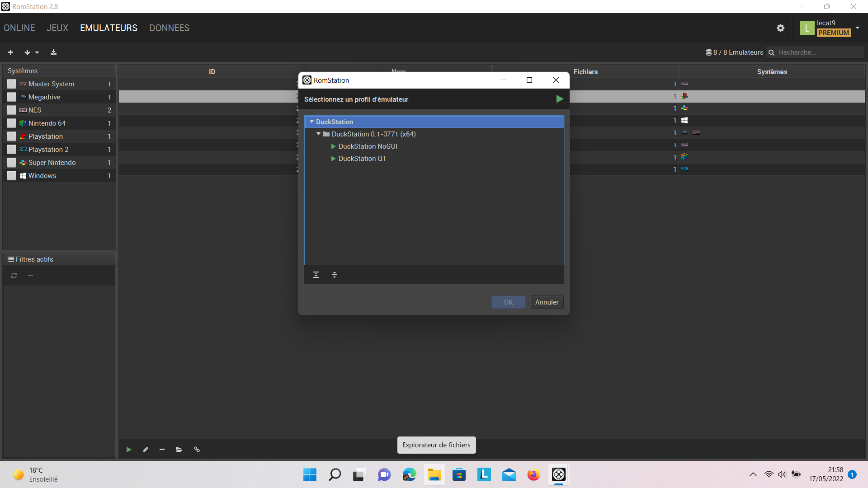
Task: Open the DONNEES tab
Action: (x=170, y=28)
